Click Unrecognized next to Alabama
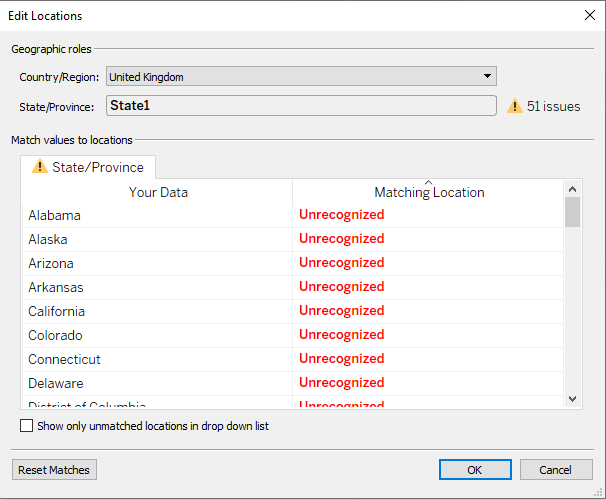The image size is (606, 500). click(341, 215)
